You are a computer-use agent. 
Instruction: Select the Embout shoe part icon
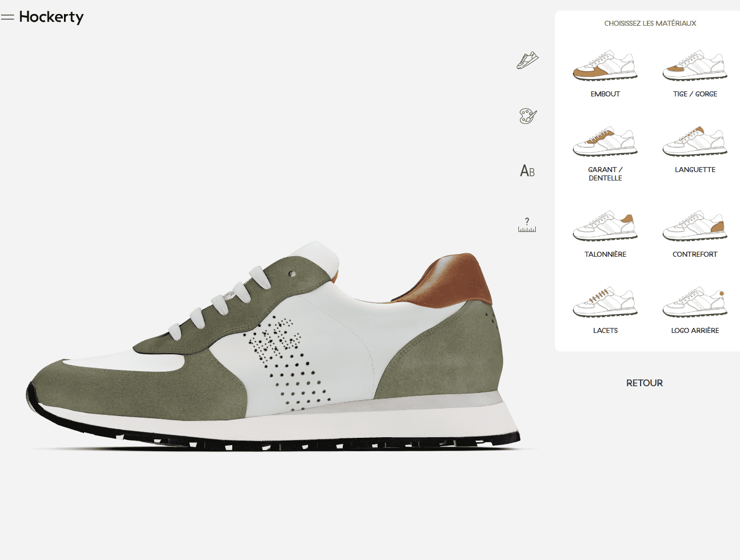(605, 66)
